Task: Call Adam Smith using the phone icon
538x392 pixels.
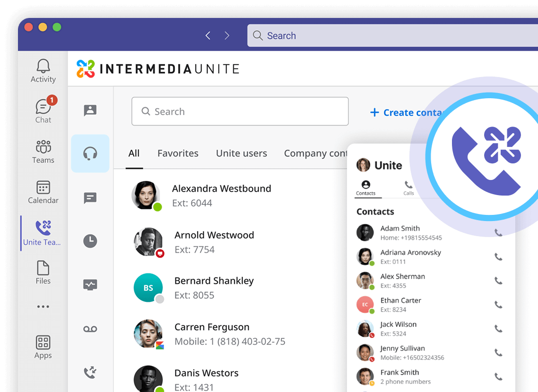Action: pos(498,232)
